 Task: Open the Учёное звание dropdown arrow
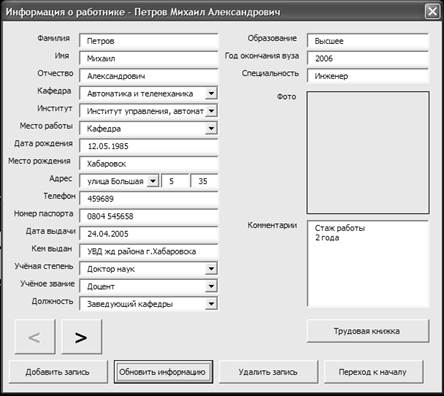tap(211, 286)
